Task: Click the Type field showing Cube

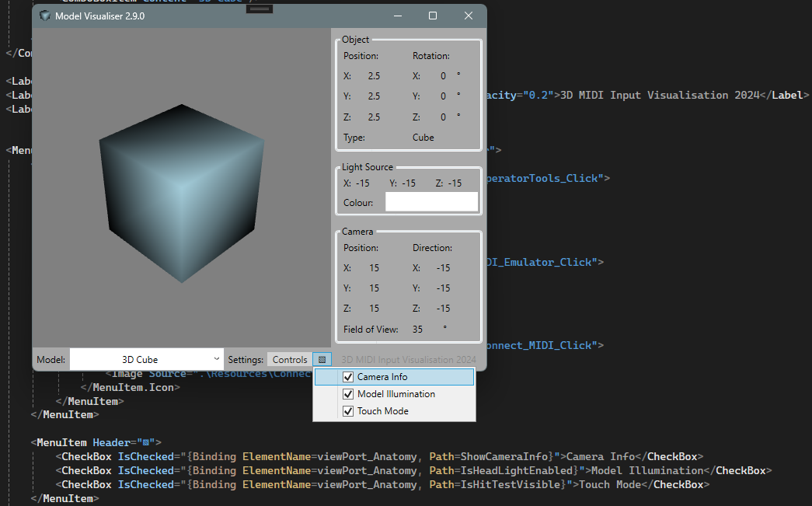Action: (x=423, y=137)
